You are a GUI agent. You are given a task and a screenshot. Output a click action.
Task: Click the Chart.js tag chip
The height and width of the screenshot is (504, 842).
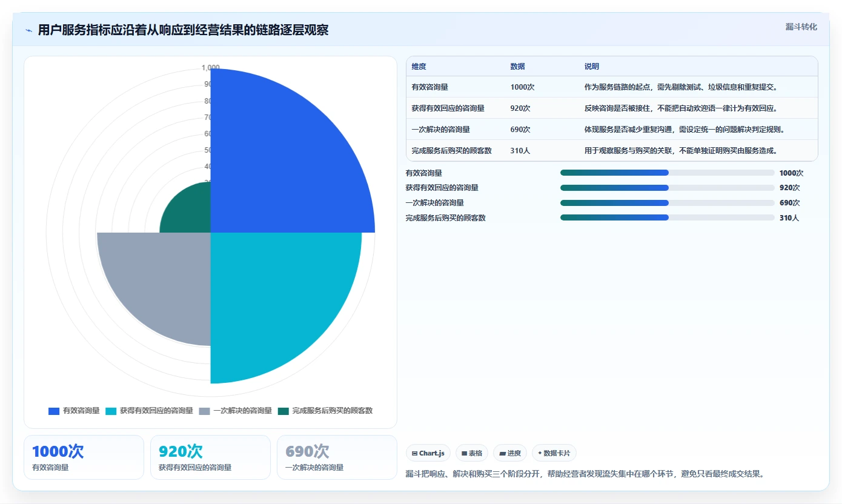428,453
